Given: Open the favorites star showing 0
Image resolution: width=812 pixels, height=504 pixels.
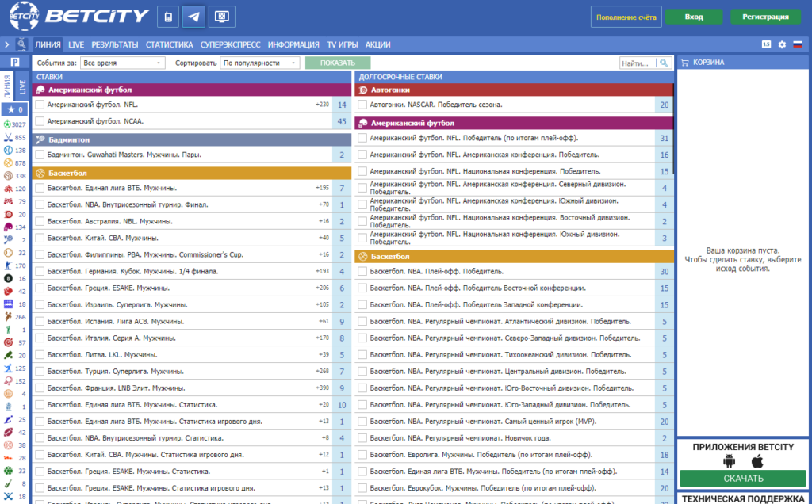Looking at the screenshot, I should (14, 109).
